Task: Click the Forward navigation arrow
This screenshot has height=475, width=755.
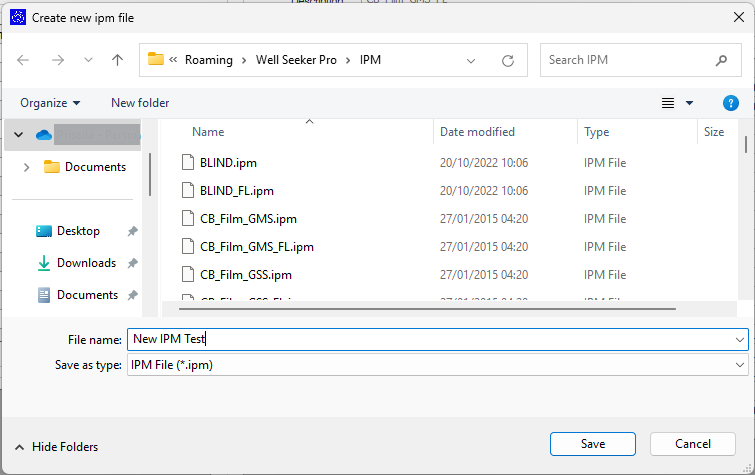Action: (58, 60)
